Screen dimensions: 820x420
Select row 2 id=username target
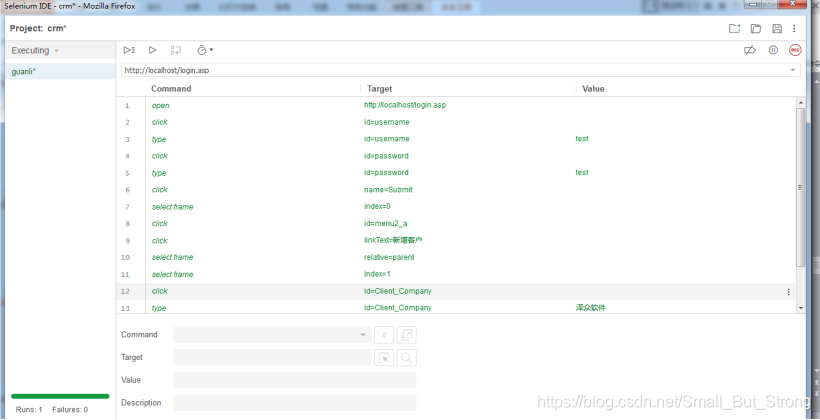click(x=386, y=122)
